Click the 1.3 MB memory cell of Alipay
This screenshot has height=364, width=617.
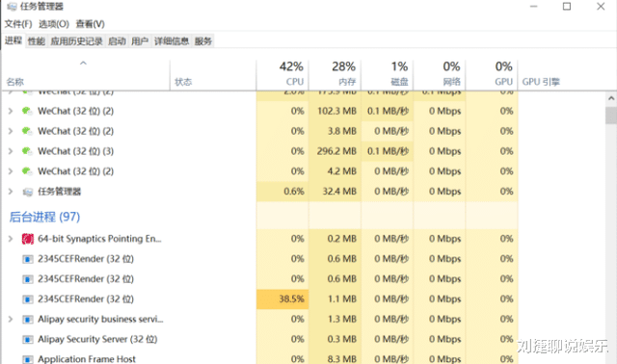(335, 319)
